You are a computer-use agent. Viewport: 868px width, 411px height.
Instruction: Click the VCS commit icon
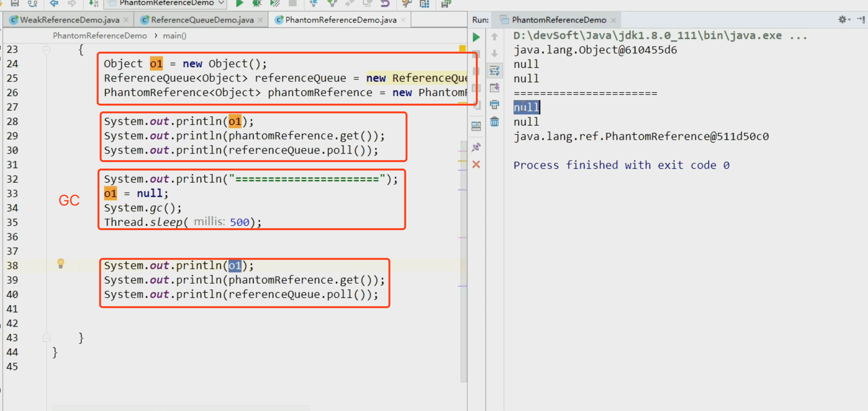tap(332, 3)
